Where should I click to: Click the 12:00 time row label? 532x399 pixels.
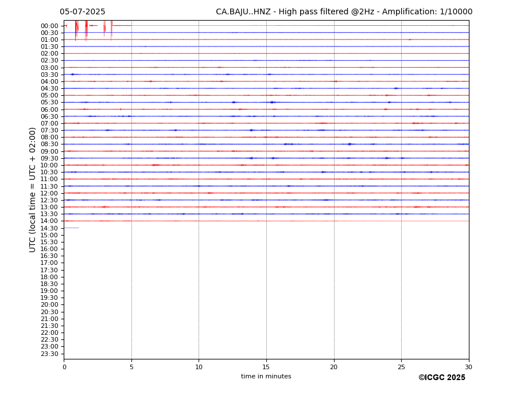[x=49, y=193]
